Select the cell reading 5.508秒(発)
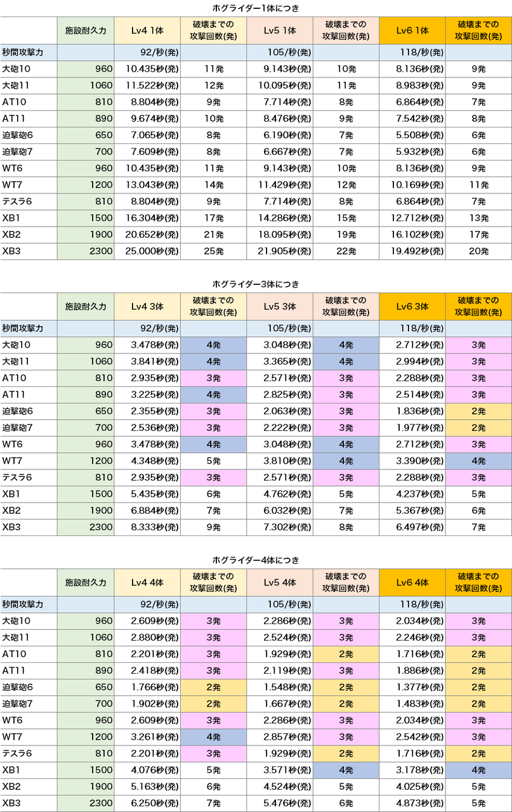512x812 pixels. point(412,135)
